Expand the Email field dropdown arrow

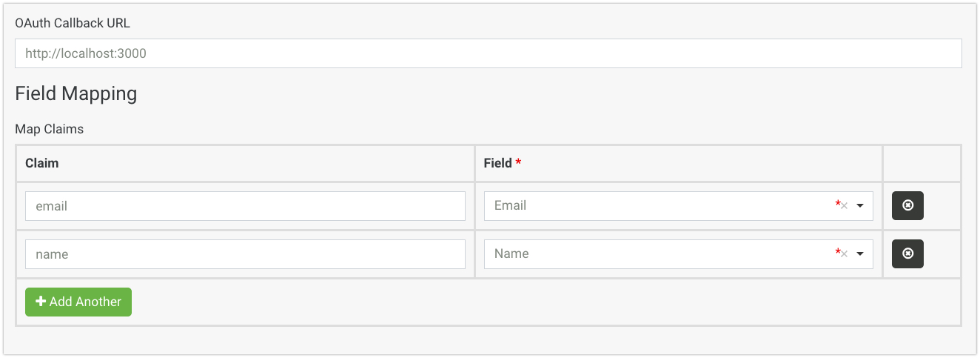pos(860,206)
